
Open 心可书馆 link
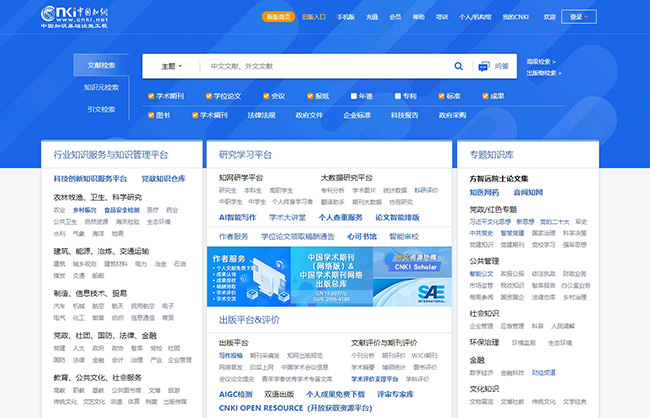[x=362, y=237]
